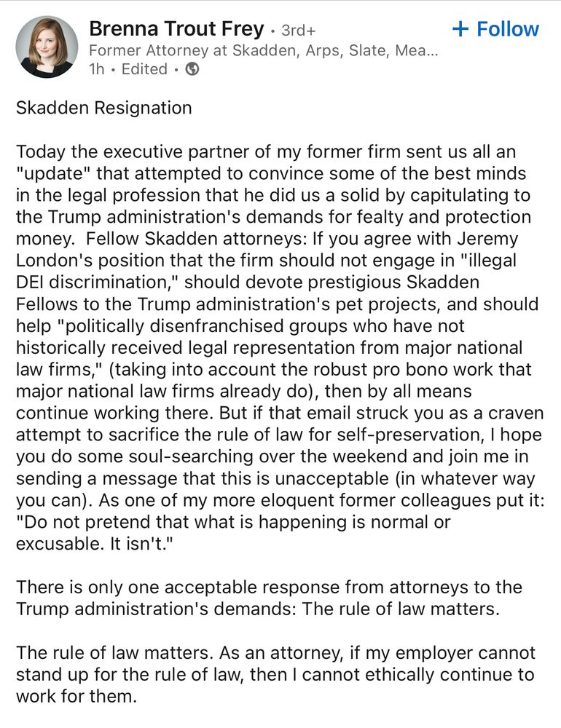
Task: Click the line "There is only one acceptable response"
Action: point(269,587)
